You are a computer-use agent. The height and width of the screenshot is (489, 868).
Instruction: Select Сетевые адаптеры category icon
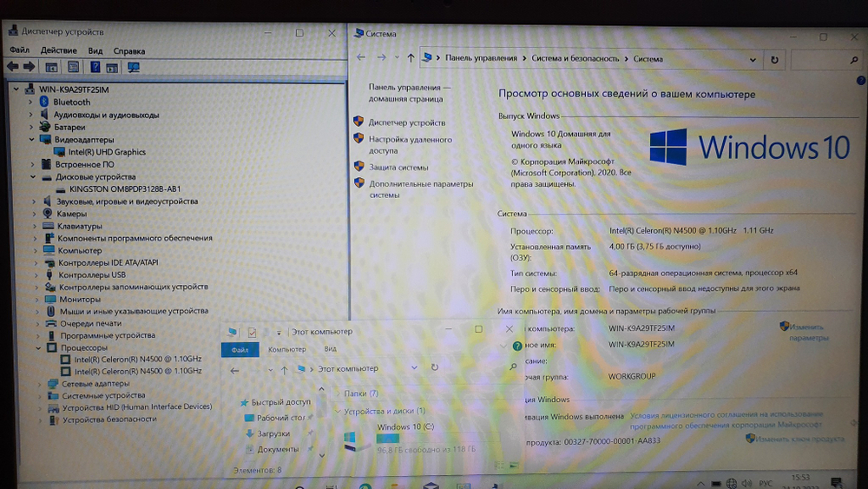(x=53, y=383)
